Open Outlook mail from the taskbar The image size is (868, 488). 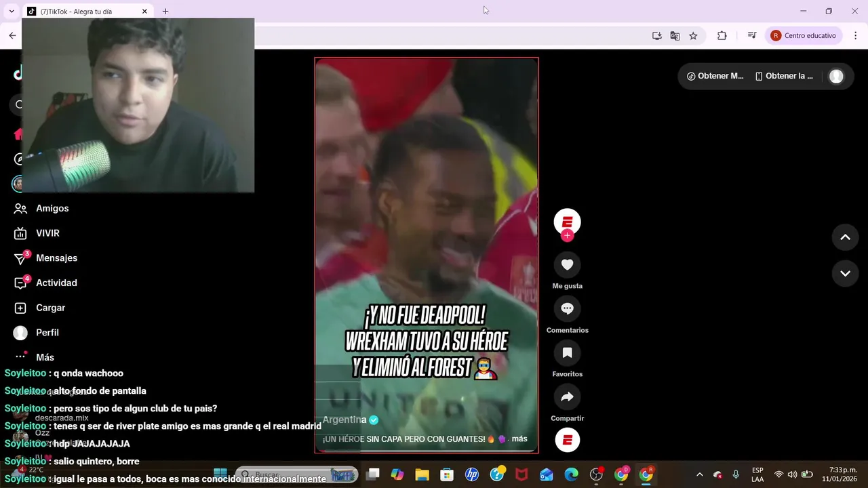(547, 474)
